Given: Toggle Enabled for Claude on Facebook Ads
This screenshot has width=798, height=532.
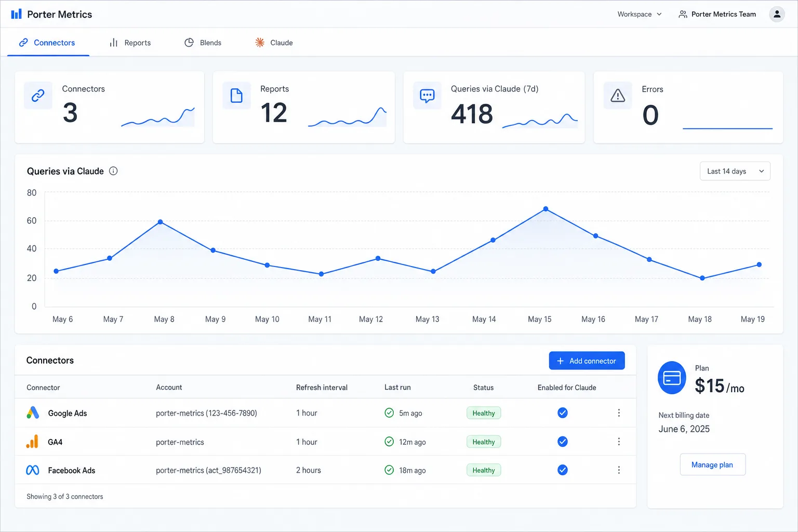Looking at the screenshot, I should pyautogui.click(x=563, y=470).
